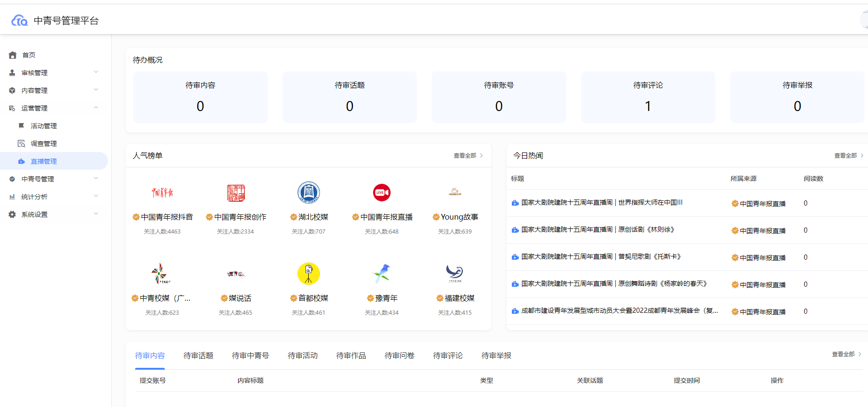Open 豫青年 bird avatar
The image size is (868, 407).
(382, 274)
